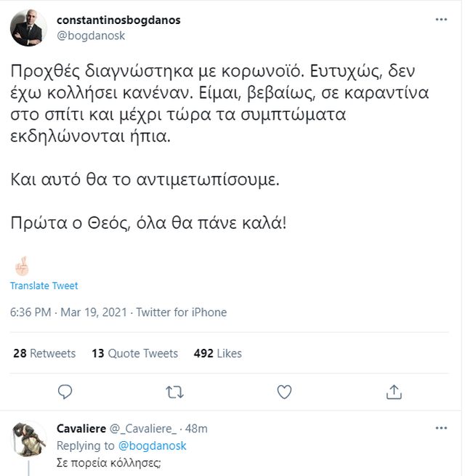This screenshot has width=465, height=476.
Task: Open Cavaliere's avatar image
Action: coord(31,439)
